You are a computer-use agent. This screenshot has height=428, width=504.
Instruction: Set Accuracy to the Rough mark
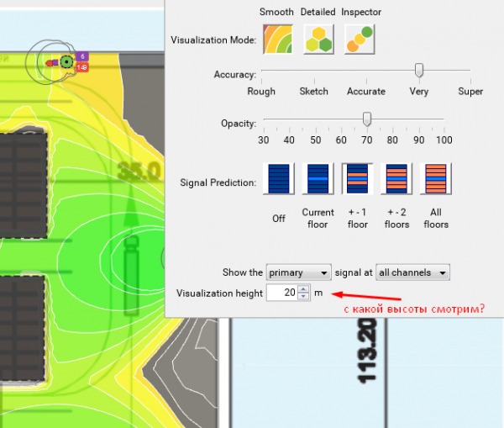point(261,72)
